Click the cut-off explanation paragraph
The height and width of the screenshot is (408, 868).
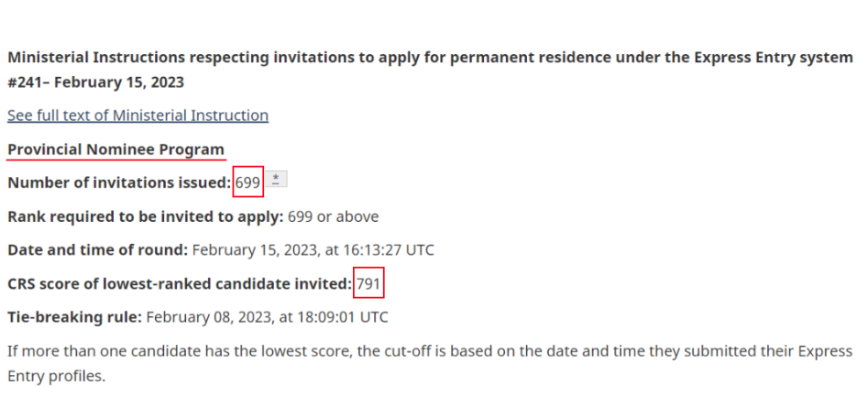click(429, 363)
